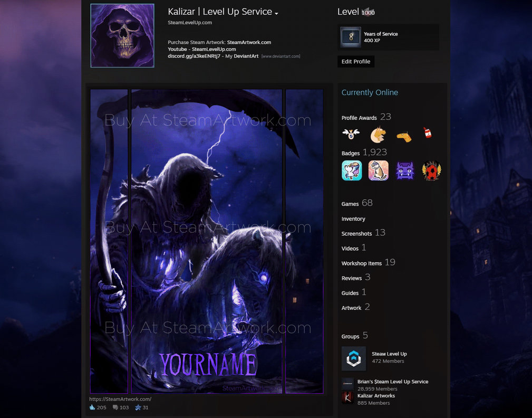Open the Screenshots 13 link
This screenshot has width=532, height=418.
(363, 233)
